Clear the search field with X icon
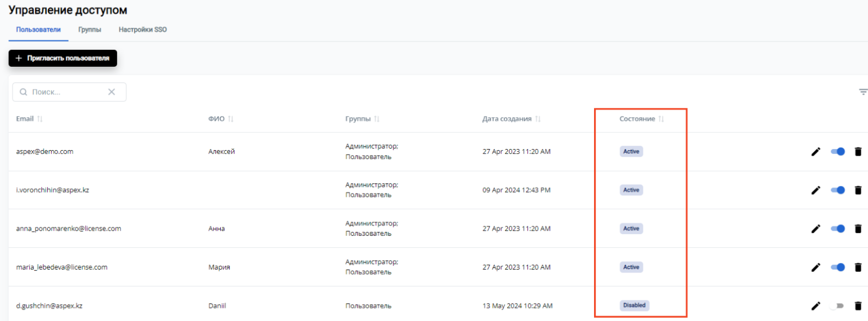 (111, 92)
